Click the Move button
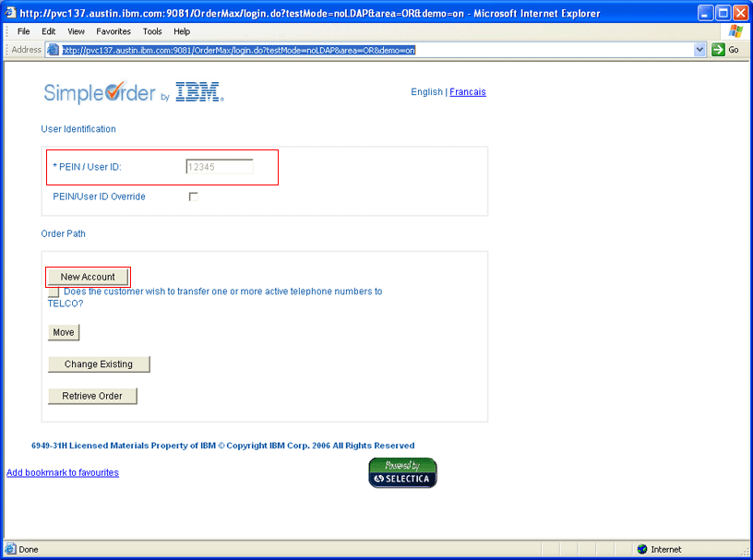The height and width of the screenshot is (560, 753). 64,332
